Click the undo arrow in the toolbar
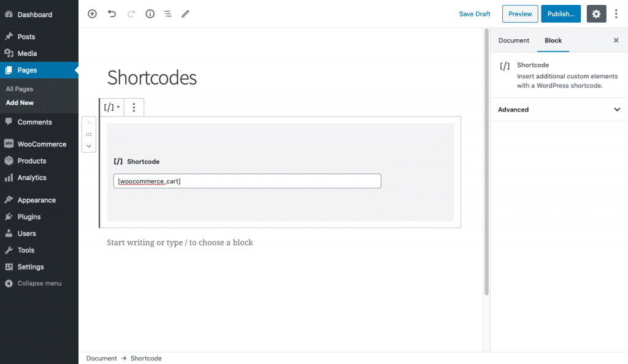The height and width of the screenshot is (364, 628). tap(112, 13)
